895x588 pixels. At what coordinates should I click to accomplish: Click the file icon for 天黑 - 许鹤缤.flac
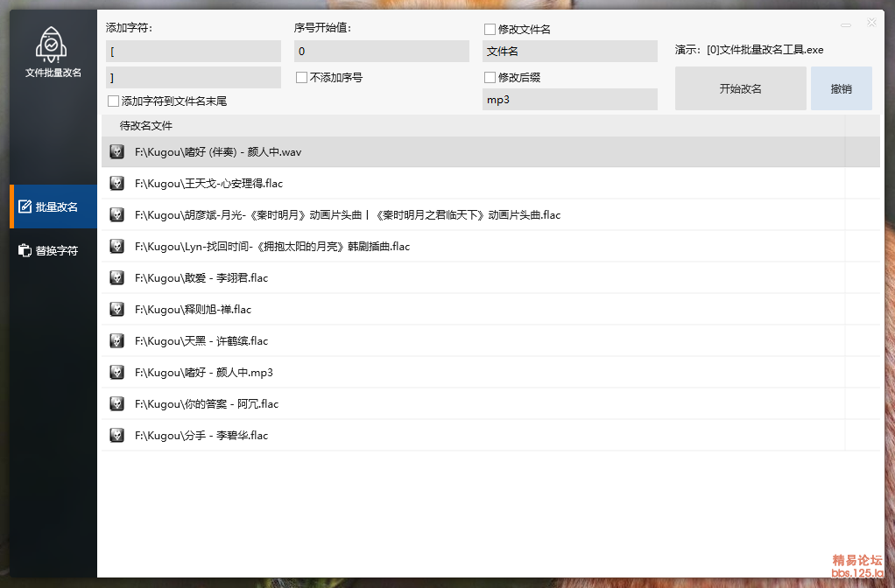[x=117, y=340]
